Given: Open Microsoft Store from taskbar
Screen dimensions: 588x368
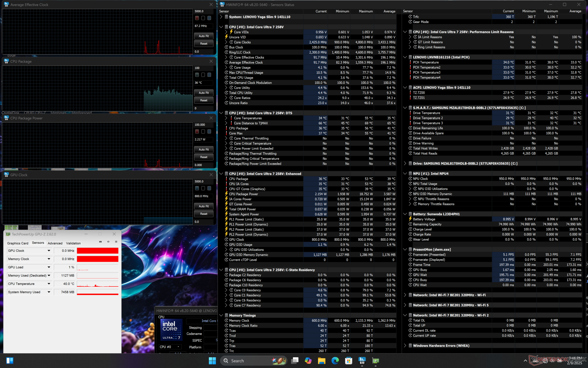Looking at the screenshot, I should tap(349, 361).
